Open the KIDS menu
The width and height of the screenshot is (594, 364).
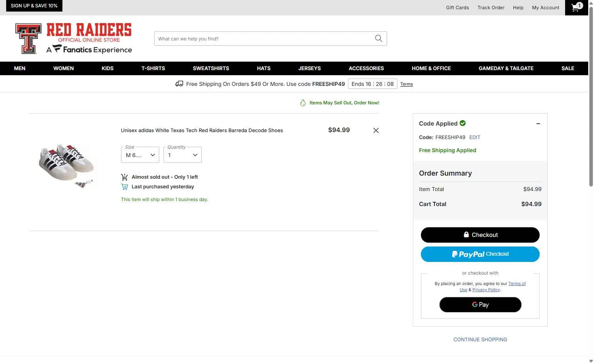point(108,68)
